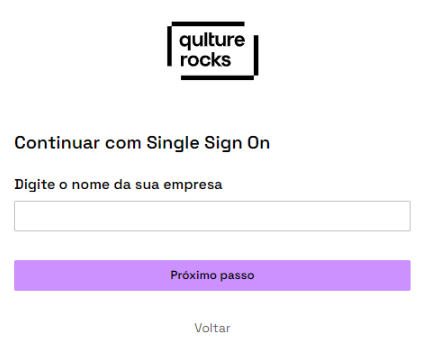Go back via the Voltar link
Screen dimensions: 424x360
[x=212, y=328]
